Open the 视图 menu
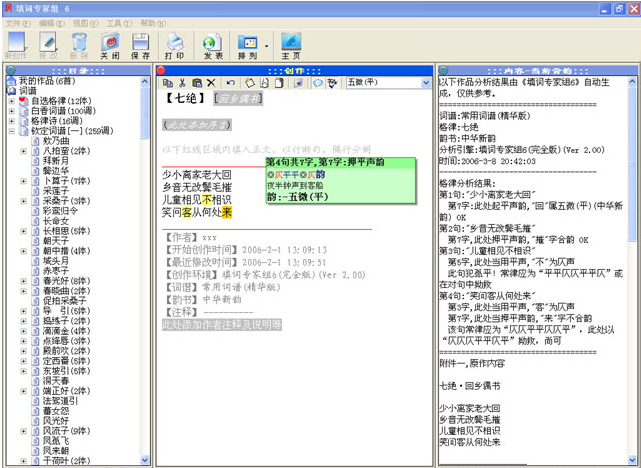The image size is (641, 468). [x=85, y=23]
